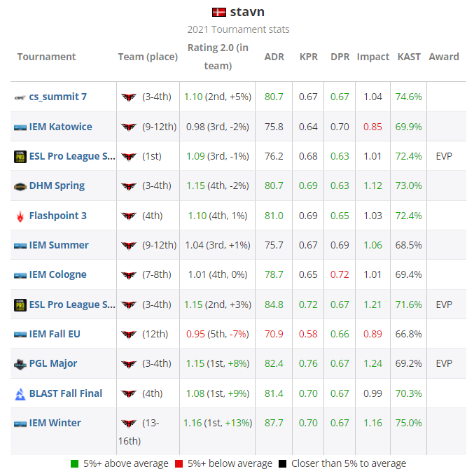Click the team logo in the IEM Summer row

129,245
